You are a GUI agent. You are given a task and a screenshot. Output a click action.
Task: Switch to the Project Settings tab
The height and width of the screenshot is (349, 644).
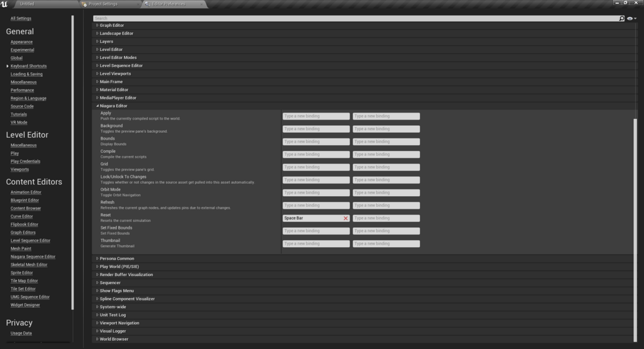(x=103, y=4)
